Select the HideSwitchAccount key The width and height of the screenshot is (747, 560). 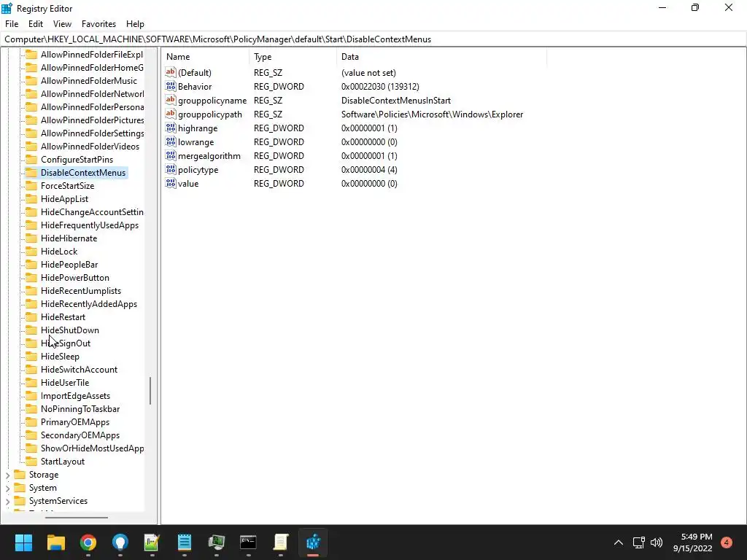click(79, 370)
